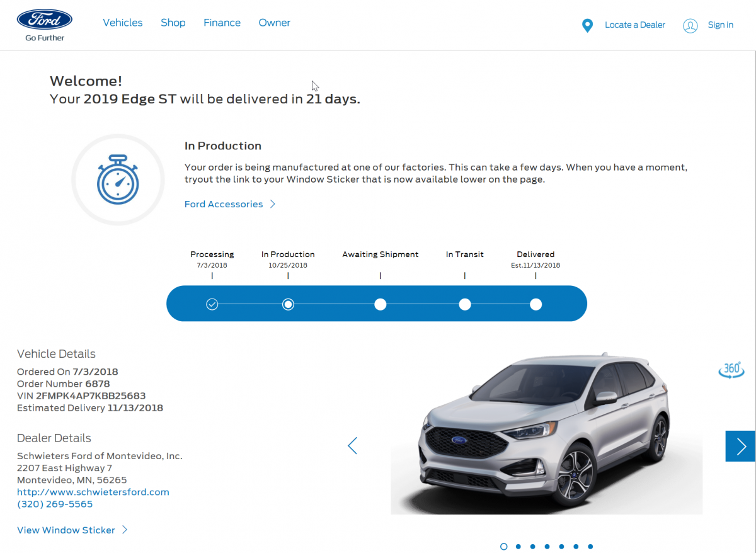Click the Ordered On 7/3/2018 text
Image resolution: width=756 pixels, height=553 pixels.
tap(67, 372)
